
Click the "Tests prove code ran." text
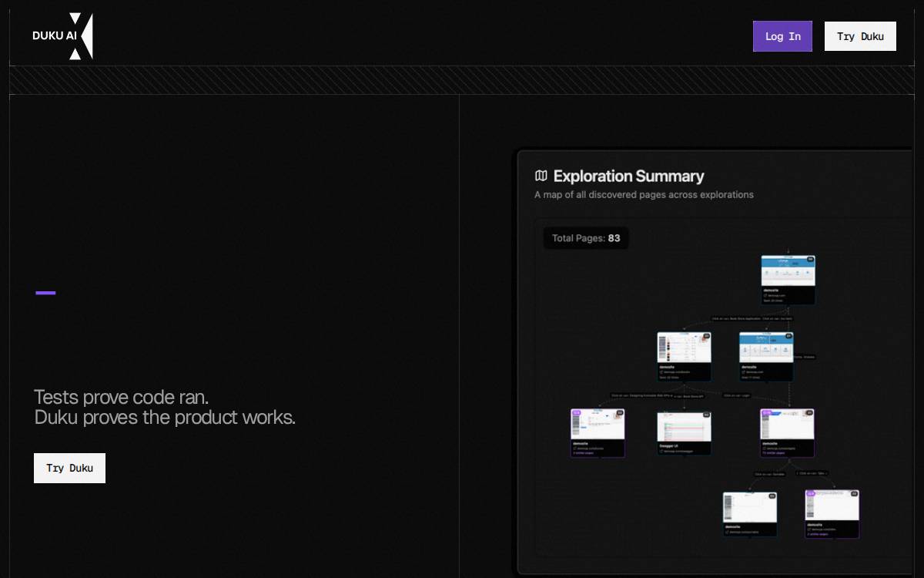point(122,398)
